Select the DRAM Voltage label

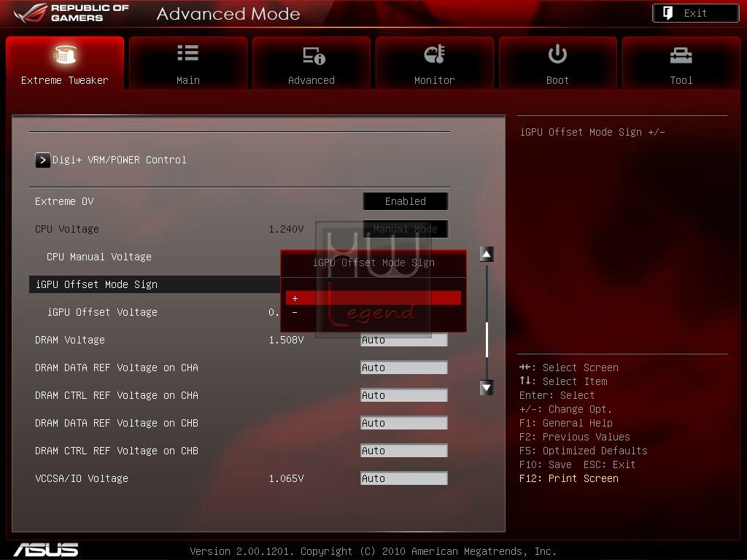click(69, 340)
